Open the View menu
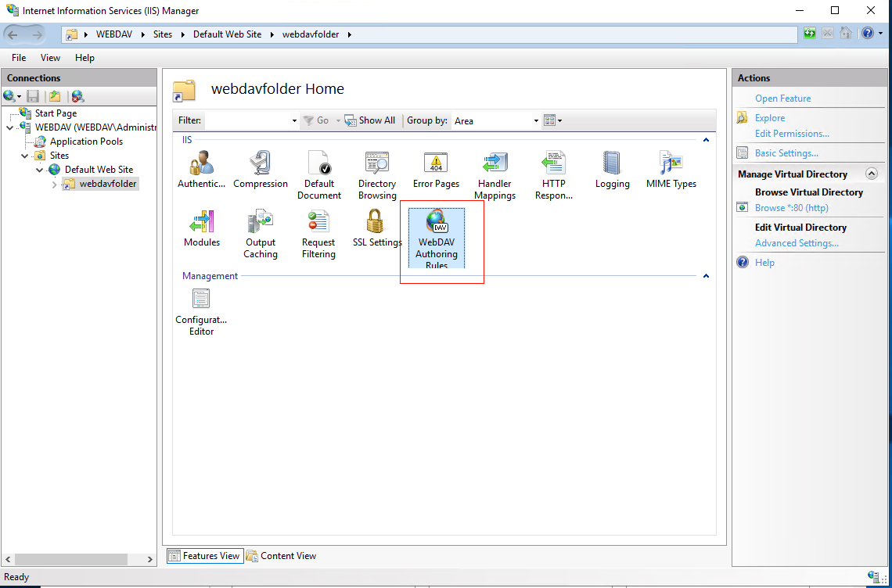This screenshot has width=892, height=588. tap(50, 57)
